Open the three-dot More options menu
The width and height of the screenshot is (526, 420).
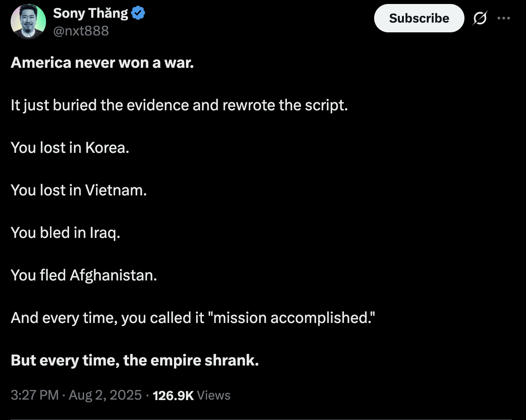pos(504,19)
